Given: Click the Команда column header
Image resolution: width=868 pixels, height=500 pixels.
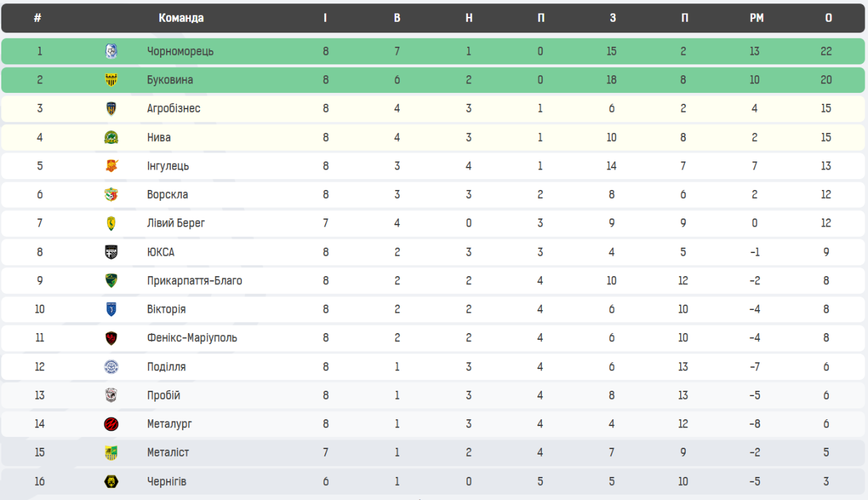Looking at the screenshot, I should click(181, 18).
